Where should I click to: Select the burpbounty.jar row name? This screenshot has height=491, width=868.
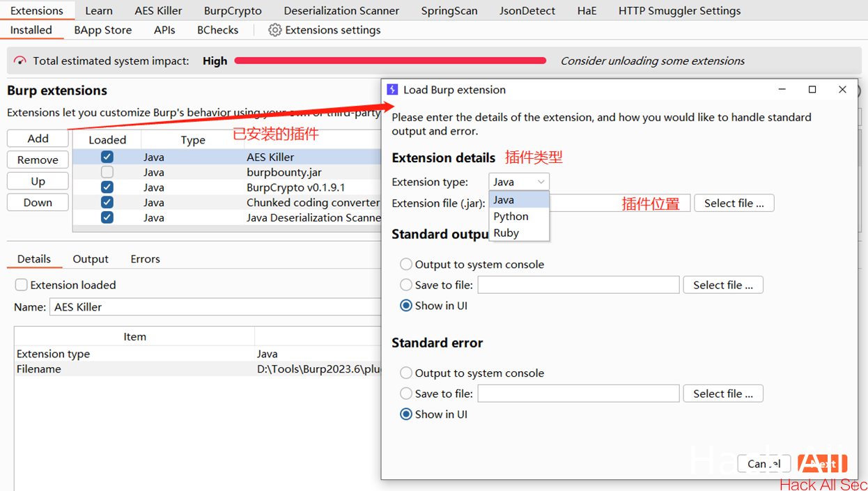(x=284, y=172)
